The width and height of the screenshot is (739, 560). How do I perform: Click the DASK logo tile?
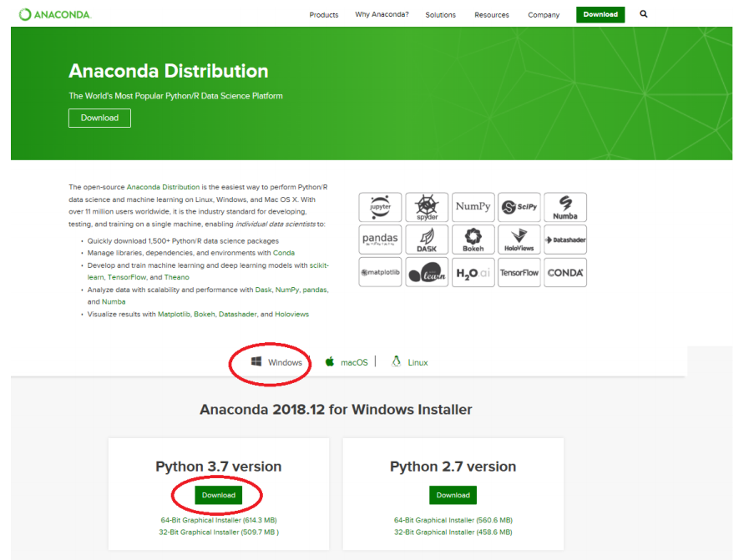(x=427, y=240)
